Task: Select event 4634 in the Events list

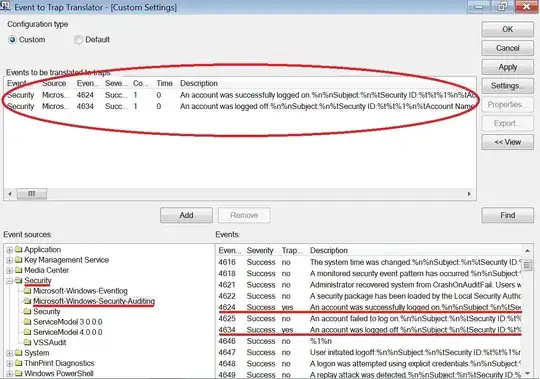Action: point(369,330)
